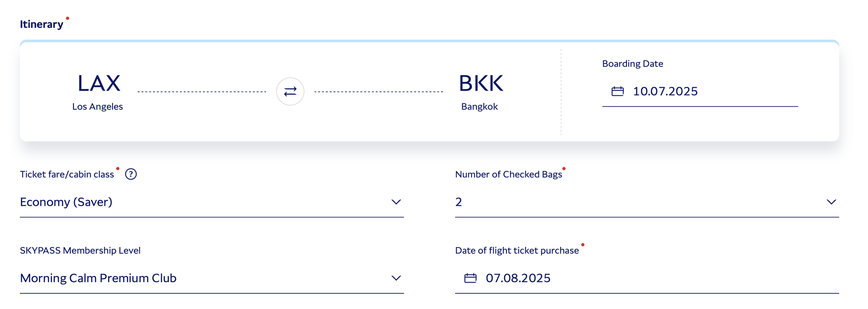Select the BKK arrival airport code

481,83
